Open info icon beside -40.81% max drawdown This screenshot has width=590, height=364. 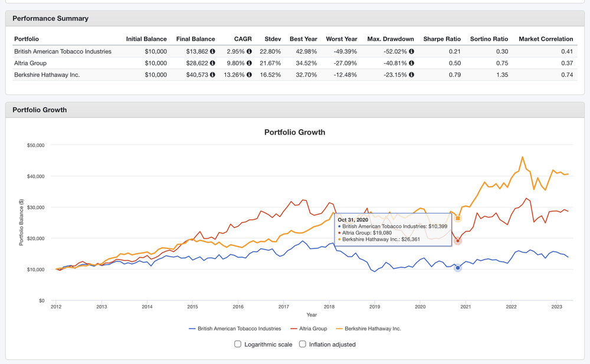[411, 63]
